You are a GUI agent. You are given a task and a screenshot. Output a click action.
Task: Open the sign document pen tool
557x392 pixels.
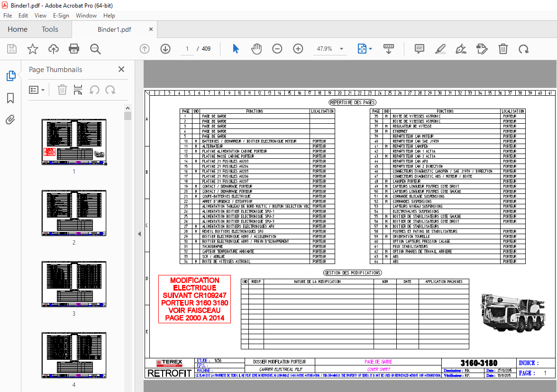click(x=461, y=49)
